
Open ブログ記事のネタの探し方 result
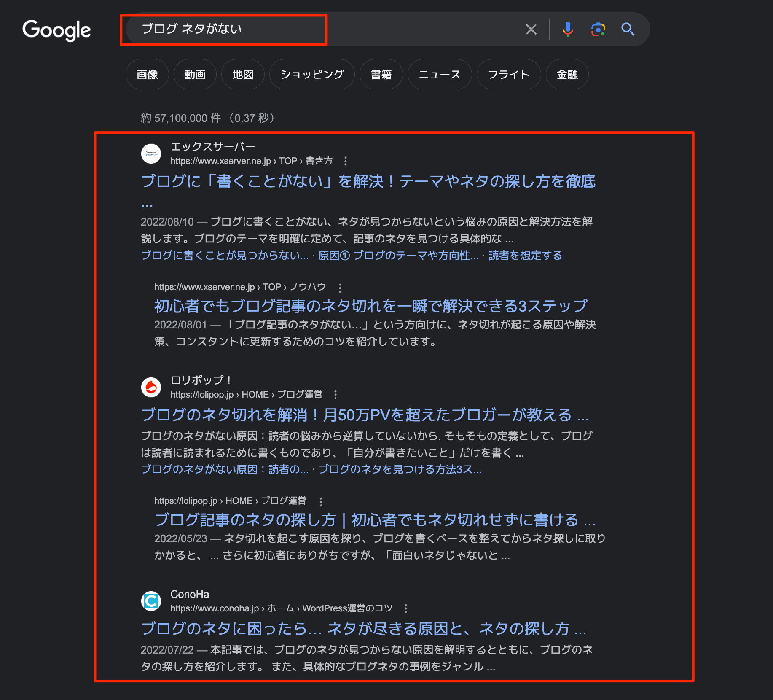point(375,520)
